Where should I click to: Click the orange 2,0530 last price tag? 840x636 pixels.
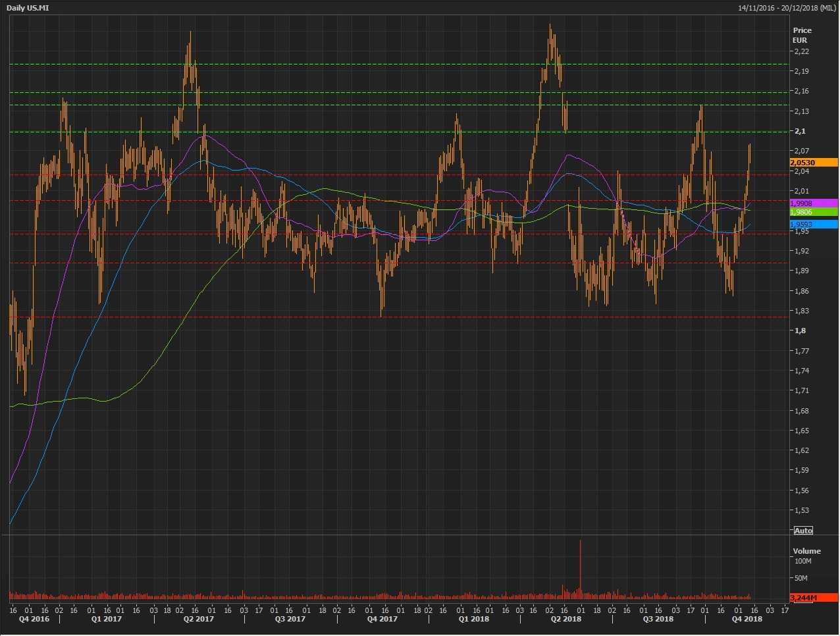click(x=814, y=163)
